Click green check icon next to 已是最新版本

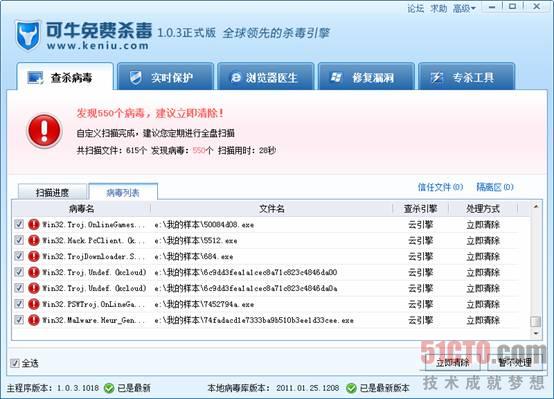pyautogui.click(x=351, y=388)
